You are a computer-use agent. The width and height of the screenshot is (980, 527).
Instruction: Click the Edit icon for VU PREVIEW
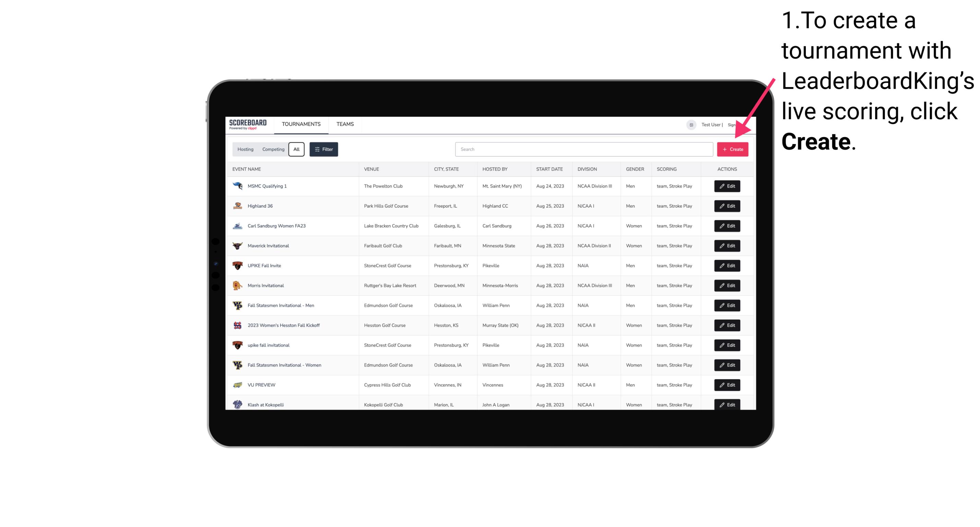[727, 385]
